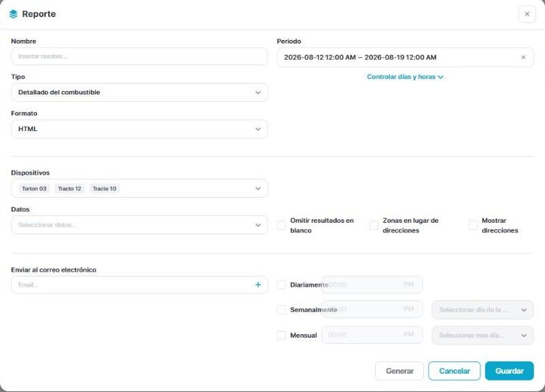Enable Diariamente schedule checkbox
Image resolution: width=545 pixels, height=392 pixels.
click(281, 285)
